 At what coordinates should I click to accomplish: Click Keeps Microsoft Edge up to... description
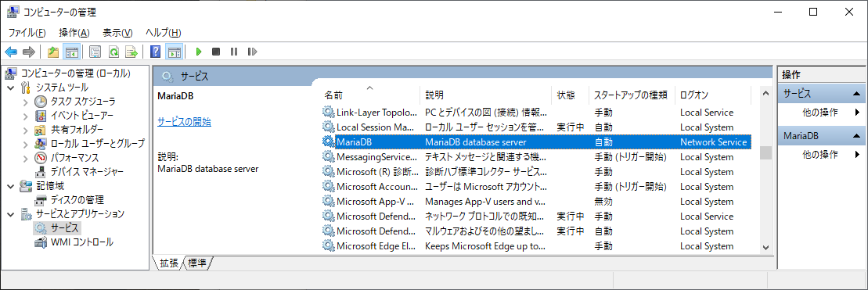(485, 245)
